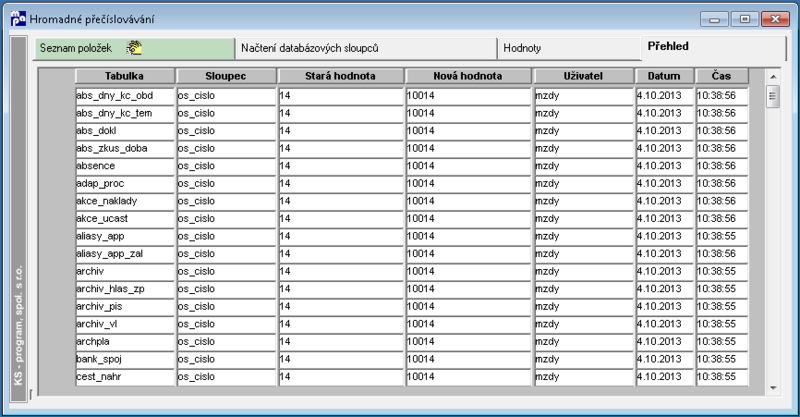Click the Stará hodnota column header
The image size is (800, 417).
341,76
